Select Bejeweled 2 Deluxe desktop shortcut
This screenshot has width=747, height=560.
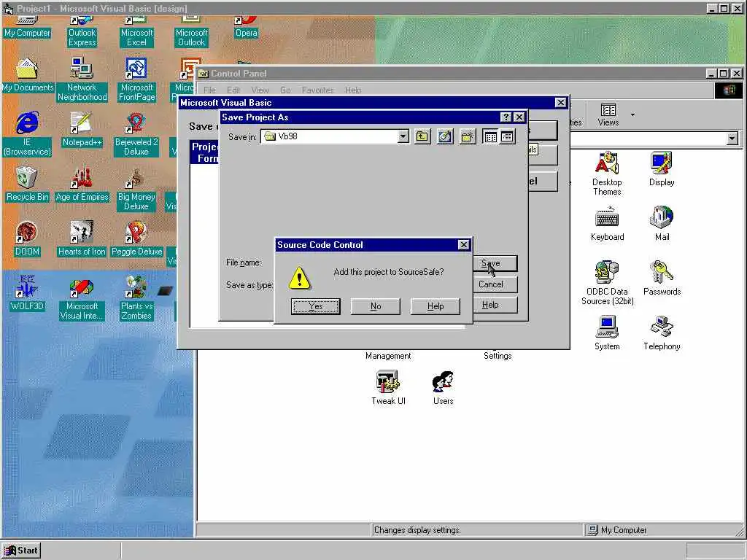[x=136, y=135]
